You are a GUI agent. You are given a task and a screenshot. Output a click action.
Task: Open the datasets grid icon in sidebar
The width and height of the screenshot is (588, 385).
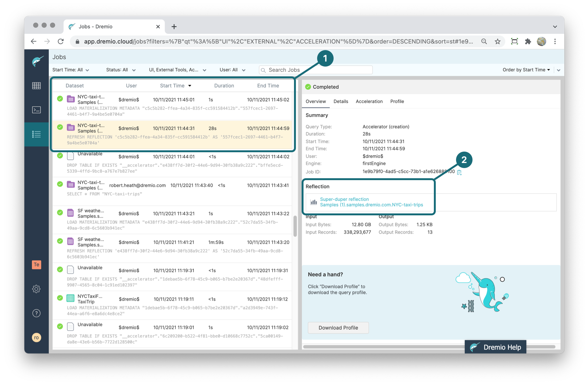pos(36,86)
